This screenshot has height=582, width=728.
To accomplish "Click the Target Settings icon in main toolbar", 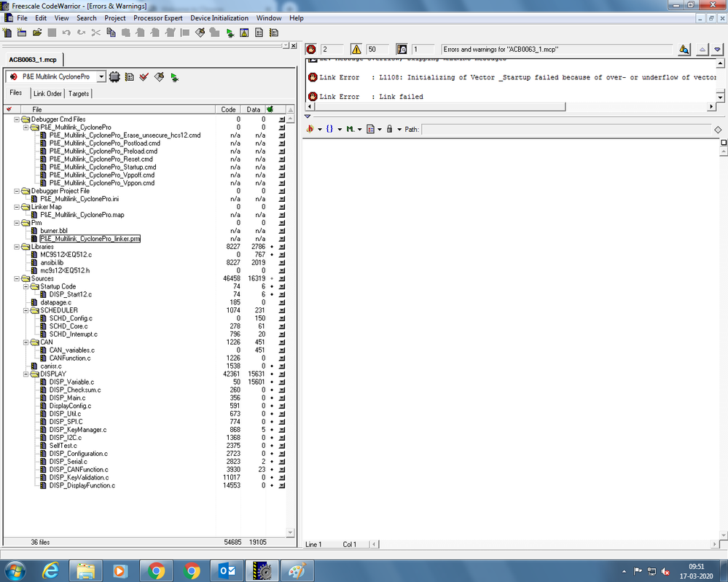I will tap(259, 33).
